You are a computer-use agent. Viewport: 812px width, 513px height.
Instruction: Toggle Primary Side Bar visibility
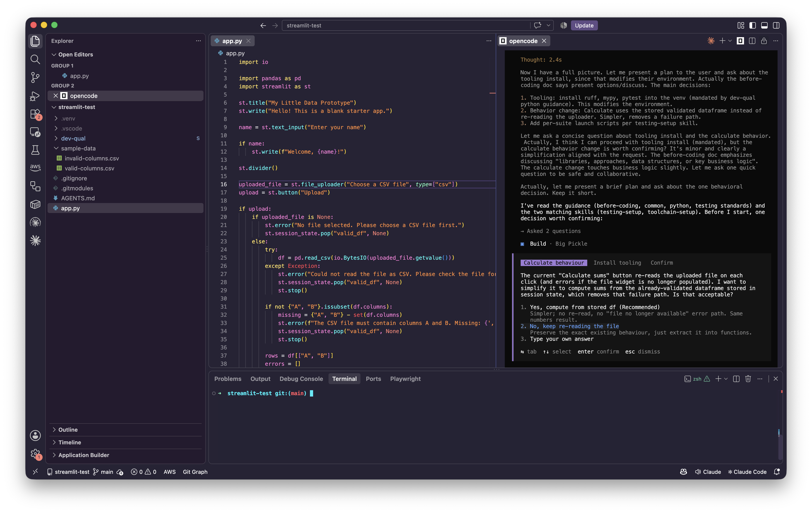tap(752, 25)
